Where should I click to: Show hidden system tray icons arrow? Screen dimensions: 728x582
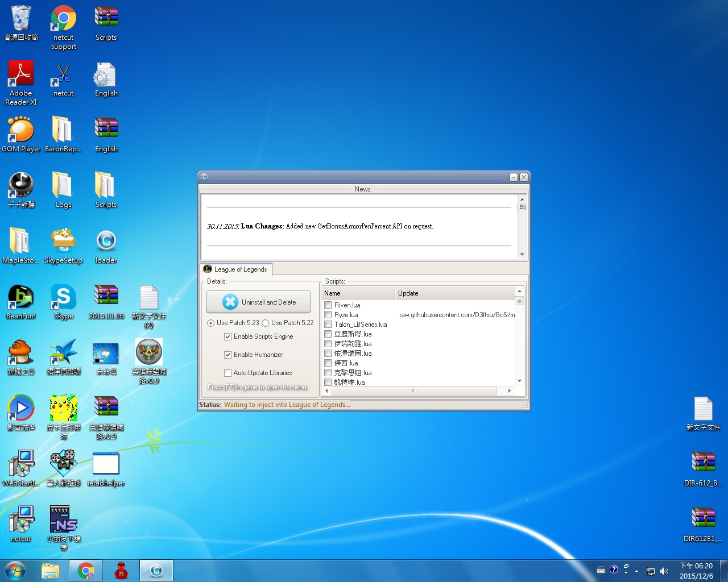[636, 571]
